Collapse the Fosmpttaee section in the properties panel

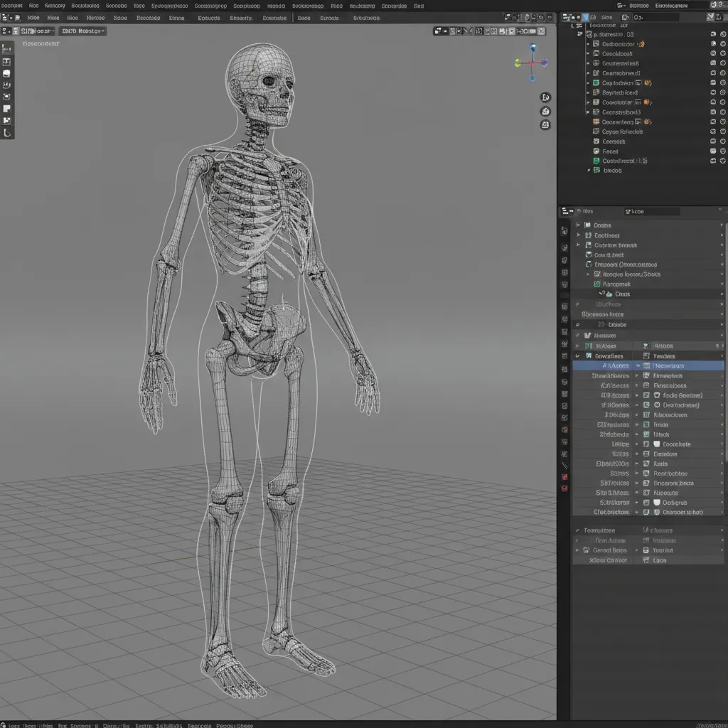[577, 530]
